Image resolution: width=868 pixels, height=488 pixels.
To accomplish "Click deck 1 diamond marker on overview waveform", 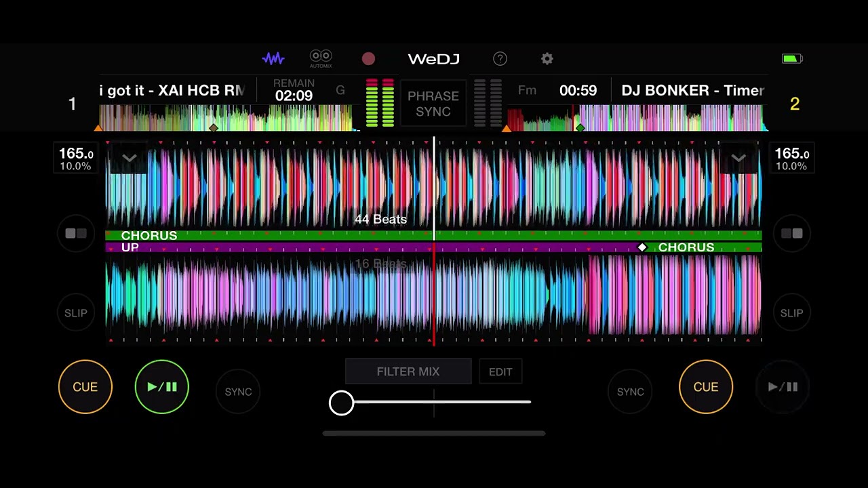I will 214,127.
